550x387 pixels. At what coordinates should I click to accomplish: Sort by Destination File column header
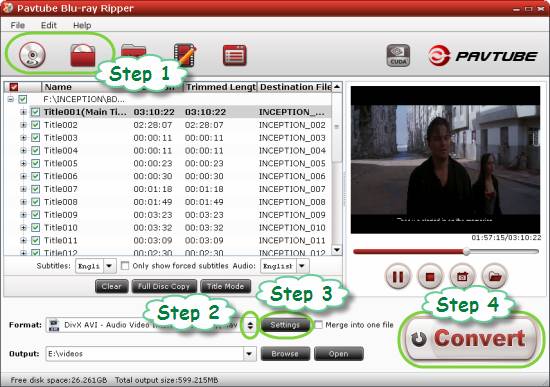[295, 87]
